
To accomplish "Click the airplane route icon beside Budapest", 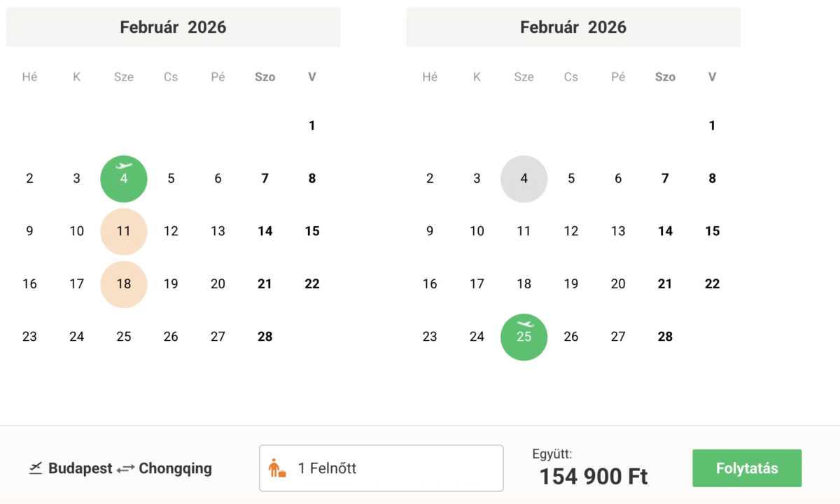I will (x=36, y=468).
